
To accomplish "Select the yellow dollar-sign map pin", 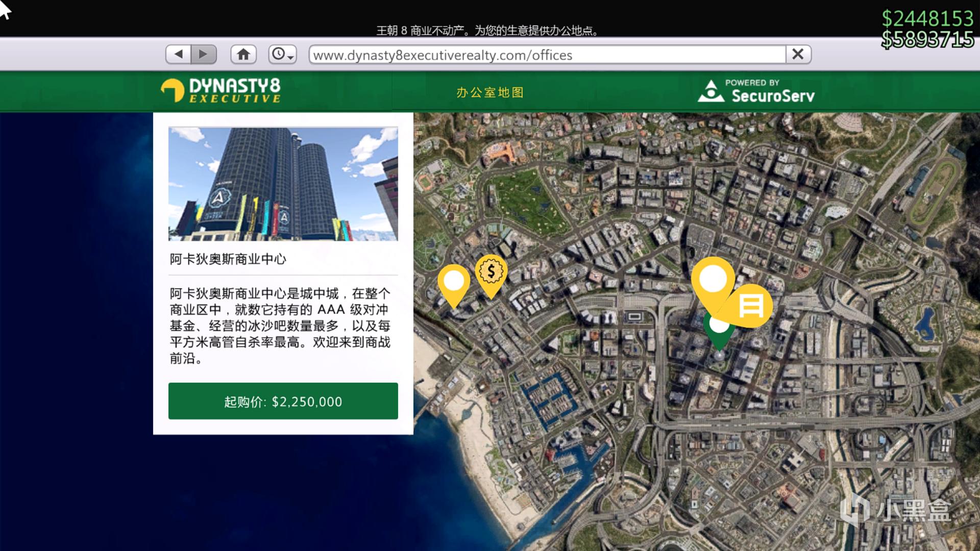I will click(491, 272).
